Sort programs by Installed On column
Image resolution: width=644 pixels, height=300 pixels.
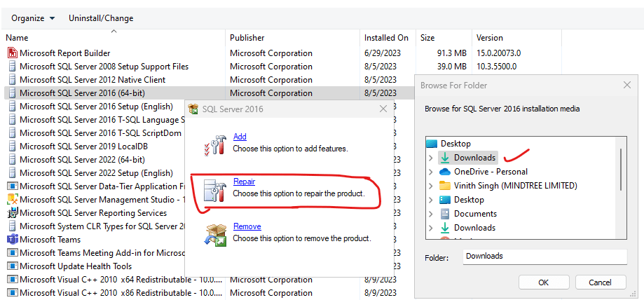(x=388, y=38)
